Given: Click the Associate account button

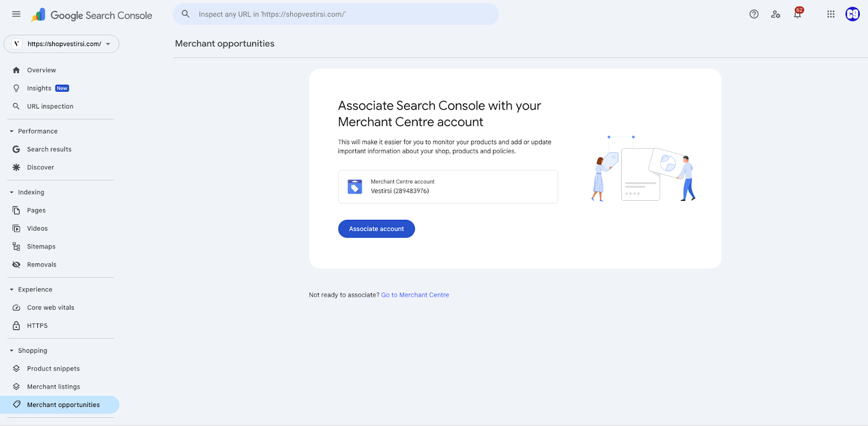Looking at the screenshot, I should 376,229.
